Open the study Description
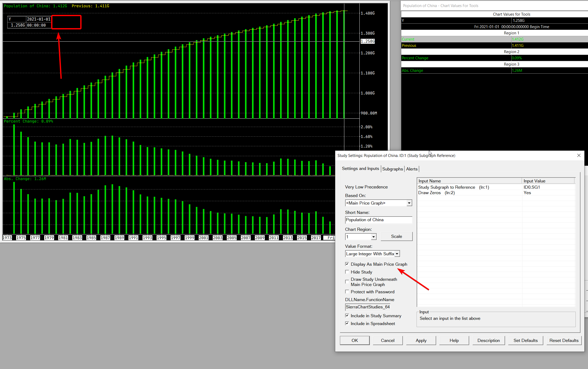This screenshot has height=369, width=588. click(488, 340)
